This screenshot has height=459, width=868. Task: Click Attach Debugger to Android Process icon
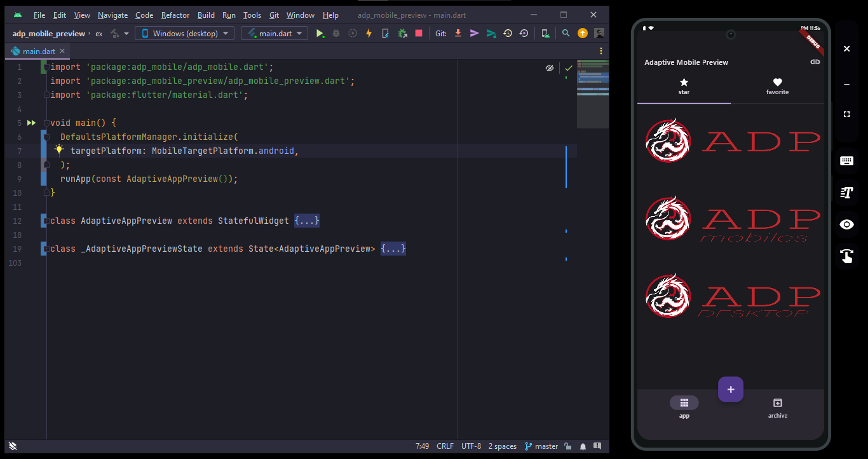pos(402,33)
